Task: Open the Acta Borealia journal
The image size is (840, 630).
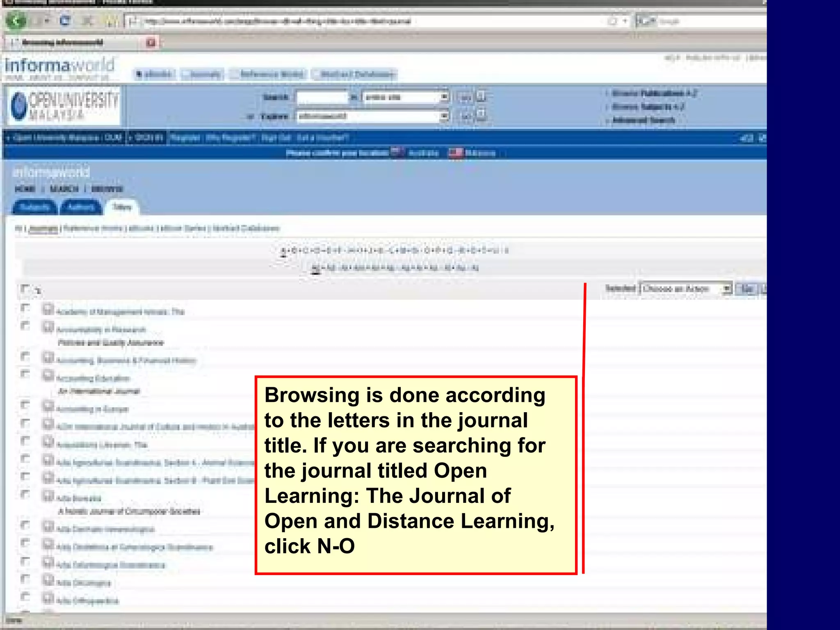Action: (78, 499)
